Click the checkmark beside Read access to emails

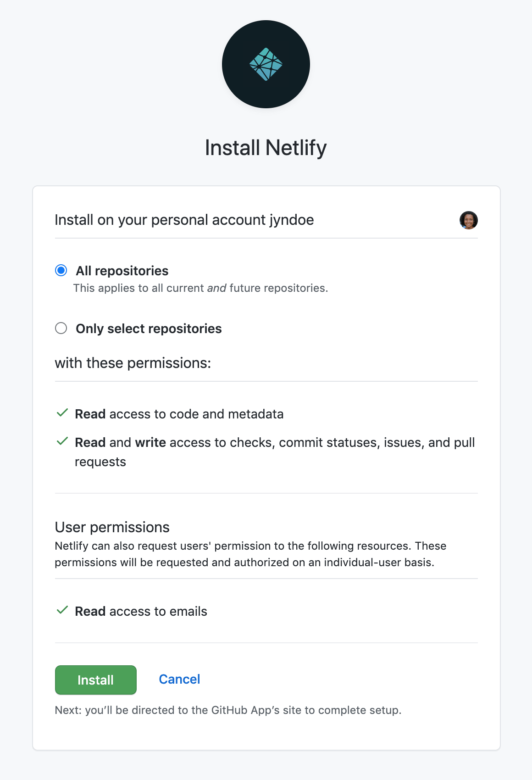click(x=62, y=610)
